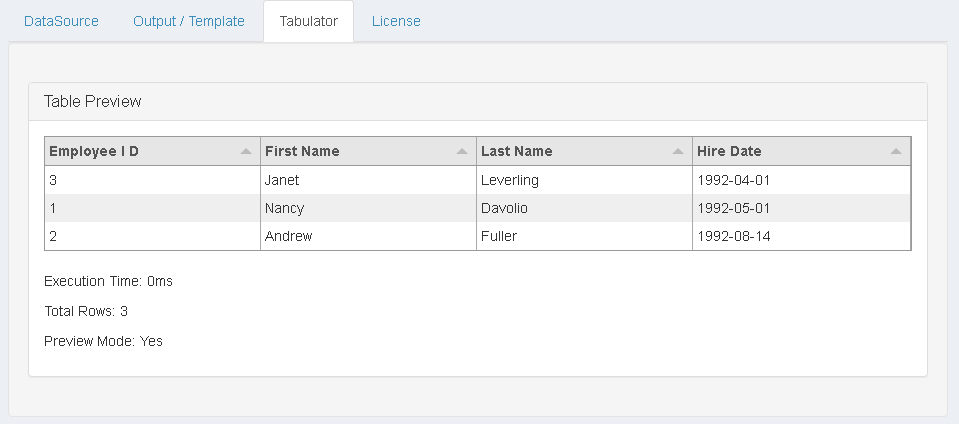
Task: Switch to the Output / Template tab
Action: (x=189, y=21)
